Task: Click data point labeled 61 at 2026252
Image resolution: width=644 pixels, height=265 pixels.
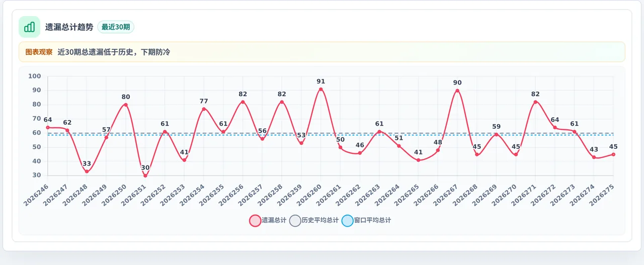Action: click(165, 132)
